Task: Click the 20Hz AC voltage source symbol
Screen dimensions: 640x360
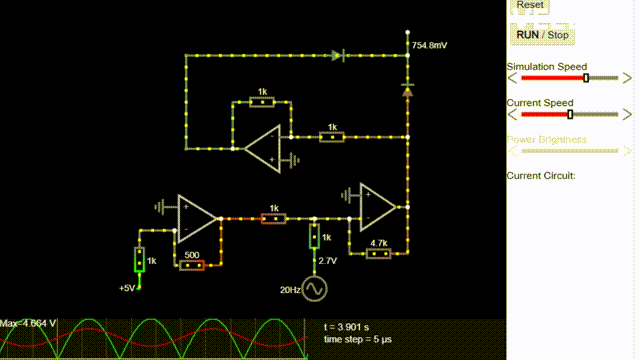Action: click(314, 289)
